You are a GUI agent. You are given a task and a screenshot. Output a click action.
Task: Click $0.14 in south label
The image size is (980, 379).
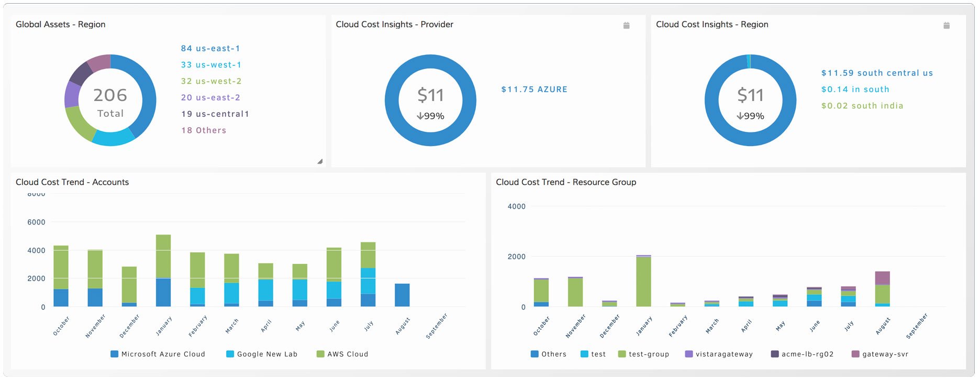pos(855,90)
